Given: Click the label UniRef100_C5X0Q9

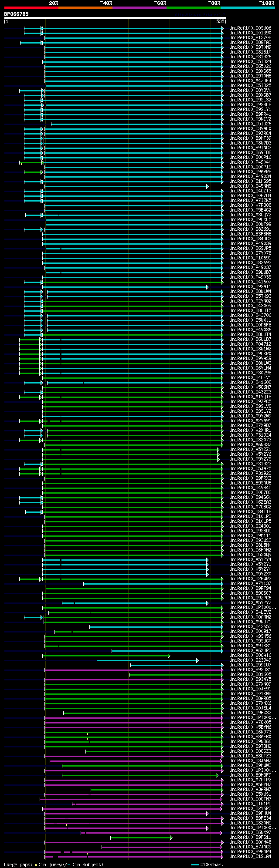Looking at the screenshot, I should (x=250, y=555).
